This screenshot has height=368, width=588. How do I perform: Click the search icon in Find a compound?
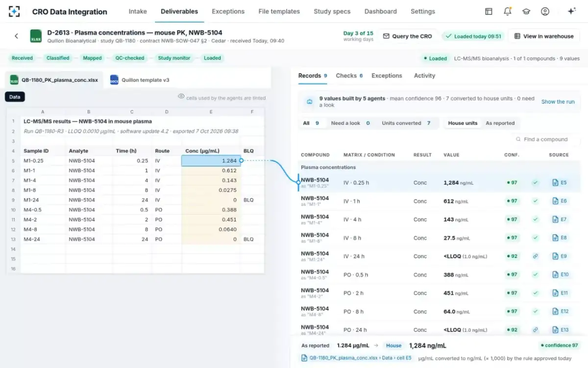coord(518,139)
